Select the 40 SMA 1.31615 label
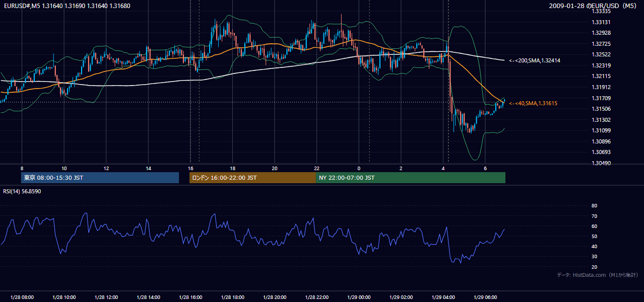The height and width of the screenshot is (302, 644). tap(533, 103)
